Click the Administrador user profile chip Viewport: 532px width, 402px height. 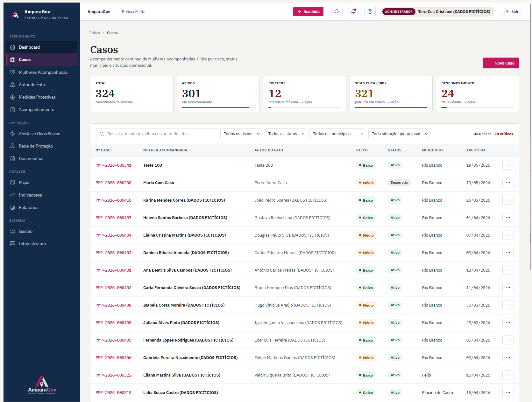(437, 11)
